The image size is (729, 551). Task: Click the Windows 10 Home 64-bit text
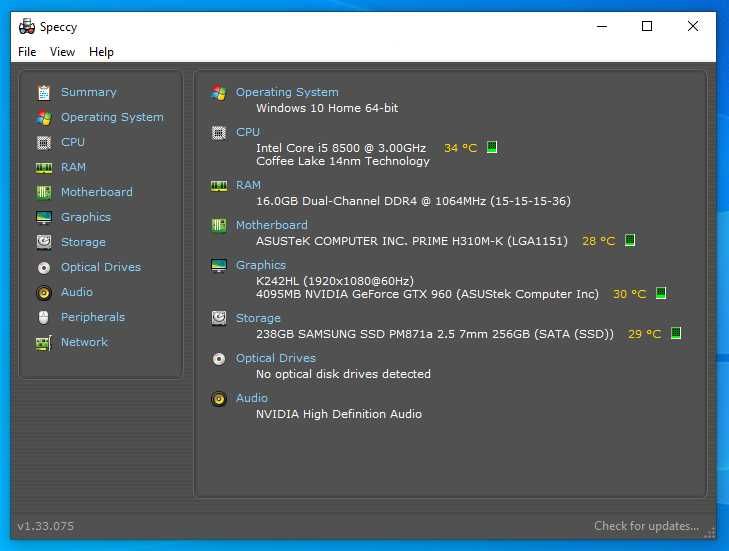click(x=327, y=108)
